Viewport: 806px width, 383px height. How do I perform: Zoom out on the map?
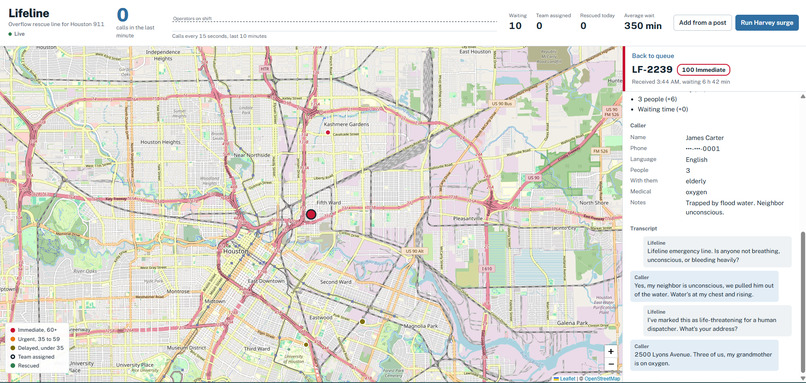[611, 364]
